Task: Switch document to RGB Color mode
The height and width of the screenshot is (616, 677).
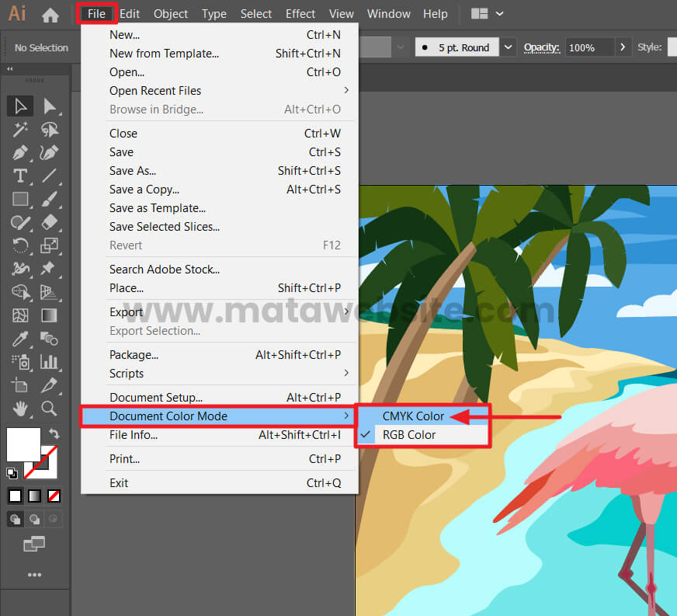Action: point(409,435)
